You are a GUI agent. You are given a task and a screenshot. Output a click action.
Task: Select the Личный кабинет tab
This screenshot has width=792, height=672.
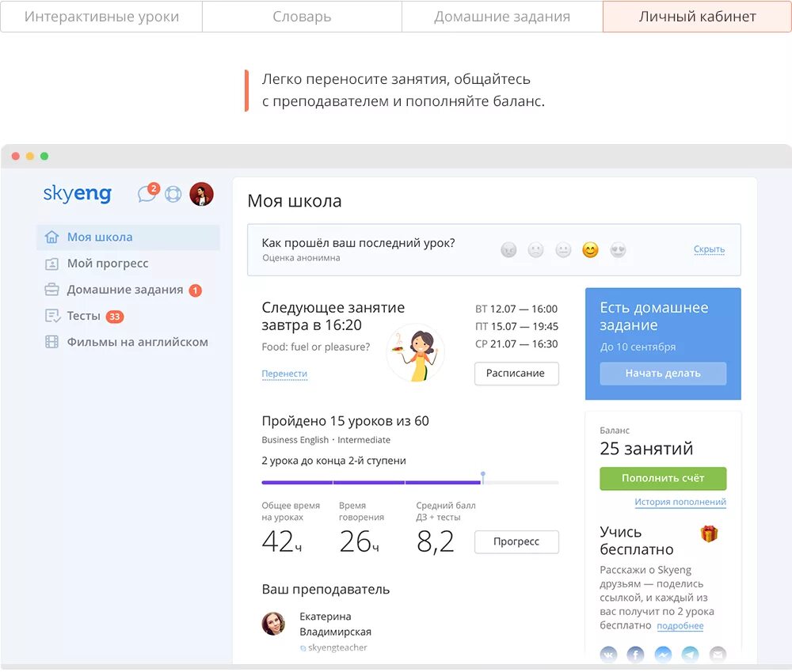[697, 17]
